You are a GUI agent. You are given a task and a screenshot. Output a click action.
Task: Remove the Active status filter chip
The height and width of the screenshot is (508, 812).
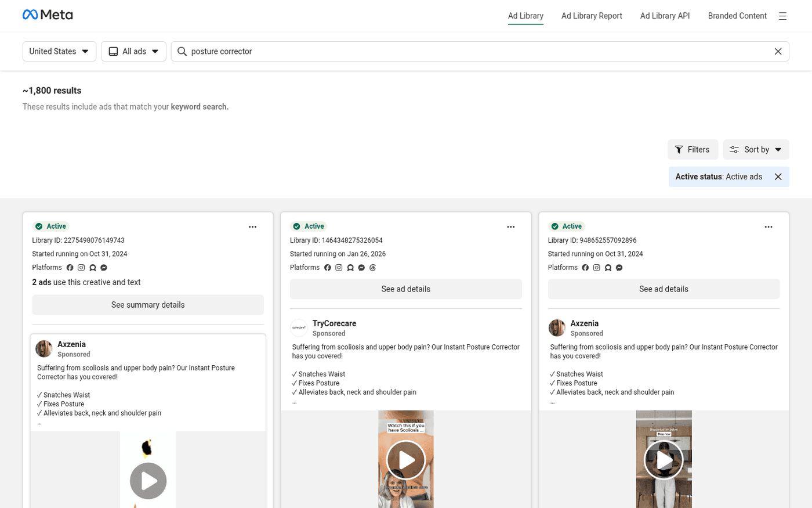(x=778, y=176)
